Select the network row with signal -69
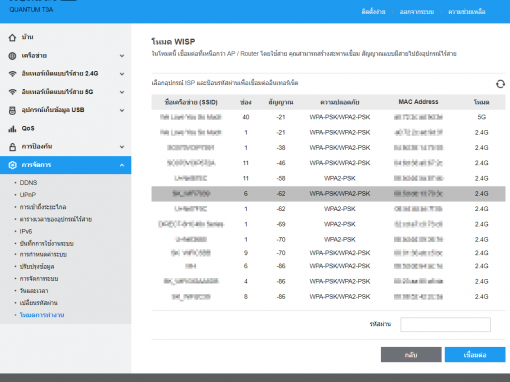This screenshot has height=382, width=510. pyautogui.click(x=328, y=224)
